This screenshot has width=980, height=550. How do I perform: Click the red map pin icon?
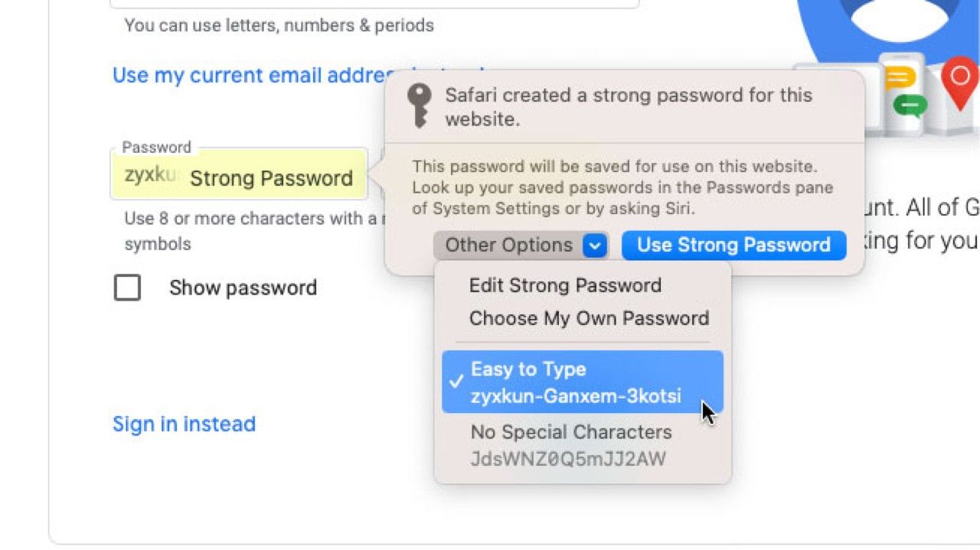pyautogui.click(x=959, y=80)
